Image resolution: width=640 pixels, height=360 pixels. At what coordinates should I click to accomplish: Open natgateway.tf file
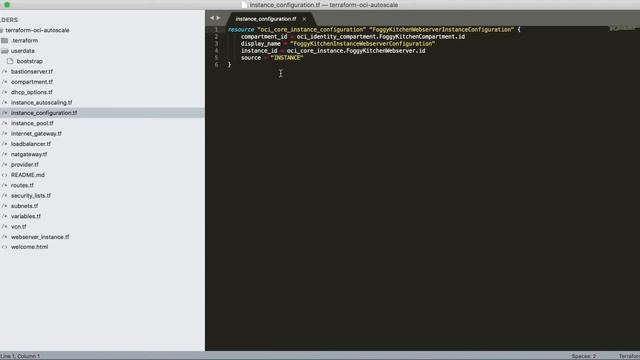tap(29, 154)
